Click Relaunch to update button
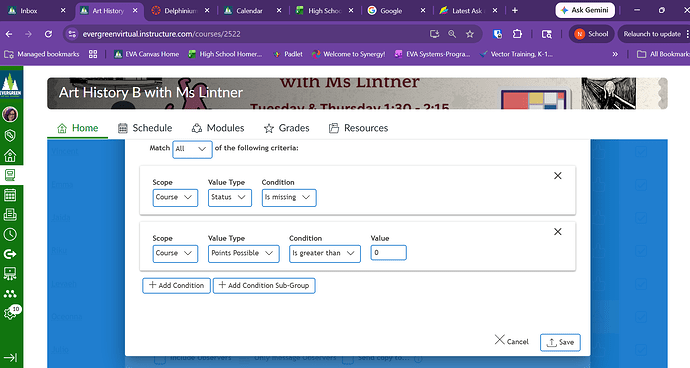Viewport: 690px width, 368px height. 653,34
